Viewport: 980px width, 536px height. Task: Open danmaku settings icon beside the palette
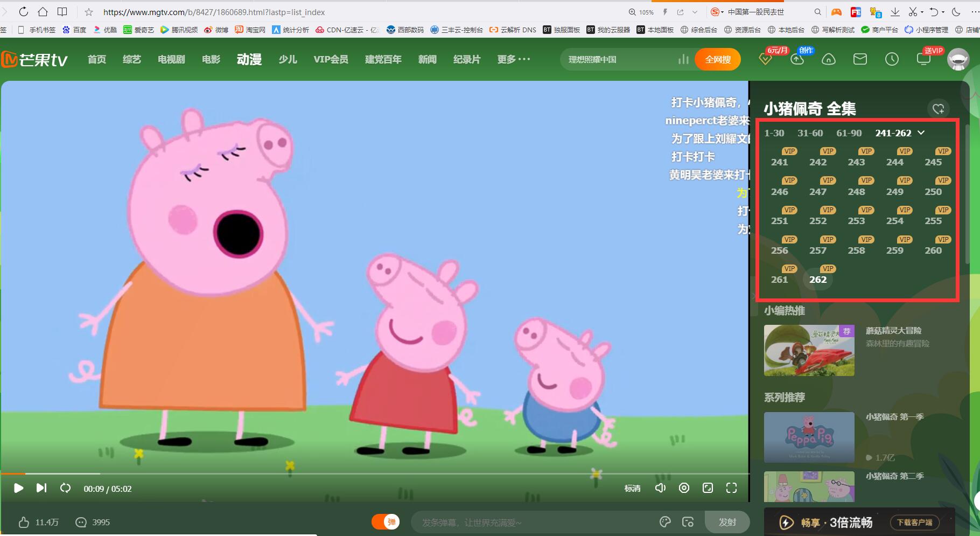(688, 521)
